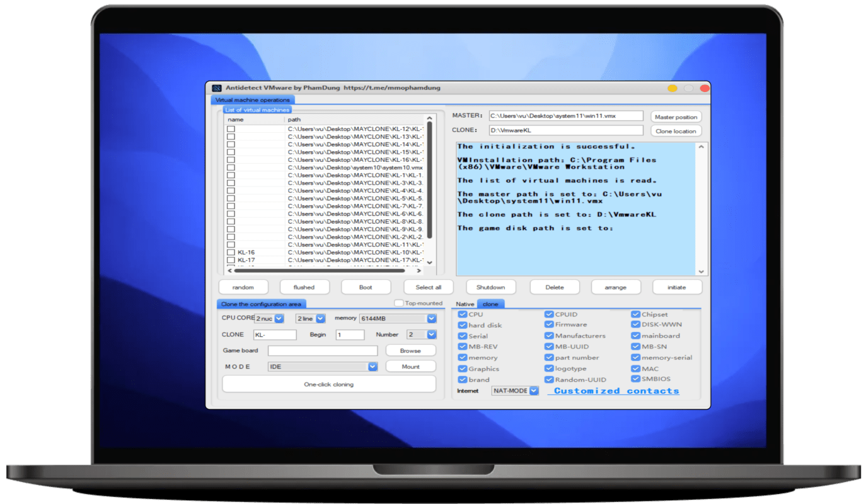Tick the checkbox for the MAYCLONE\KL-12 path row
Screen dimensions: 866x504
pyautogui.click(x=231, y=129)
